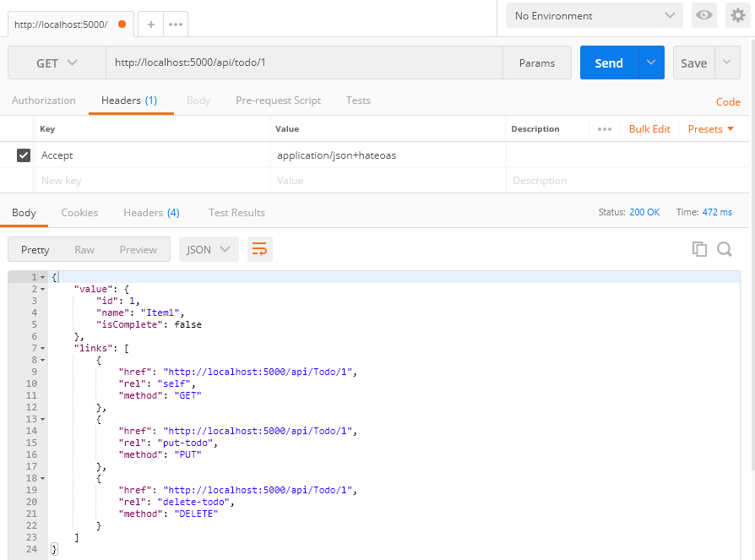Collapse the value object on line 2
This screenshot has height=560, width=755.
[41, 288]
